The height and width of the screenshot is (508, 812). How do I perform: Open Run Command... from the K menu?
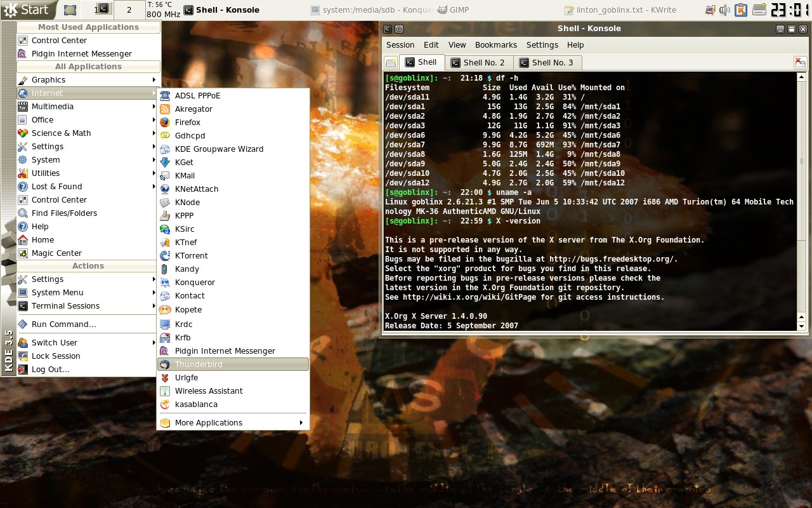coord(88,324)
